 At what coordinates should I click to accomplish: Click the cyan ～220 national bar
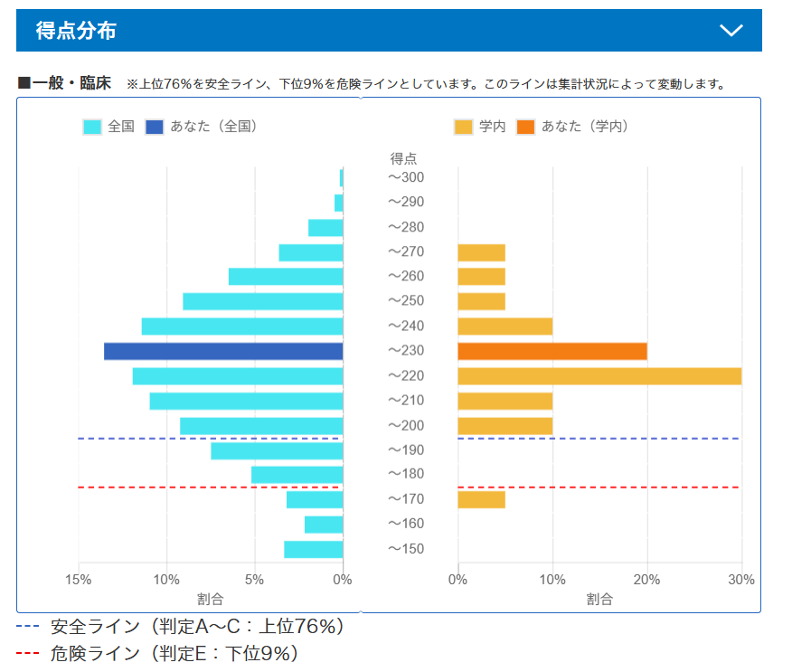pyautogui.click(x=238, y=376)
